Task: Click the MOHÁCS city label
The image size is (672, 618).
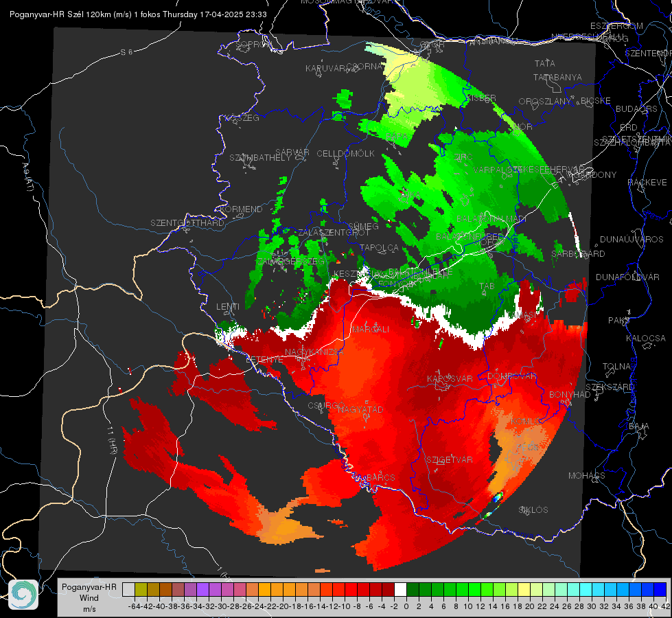Action: click(587, 476)
